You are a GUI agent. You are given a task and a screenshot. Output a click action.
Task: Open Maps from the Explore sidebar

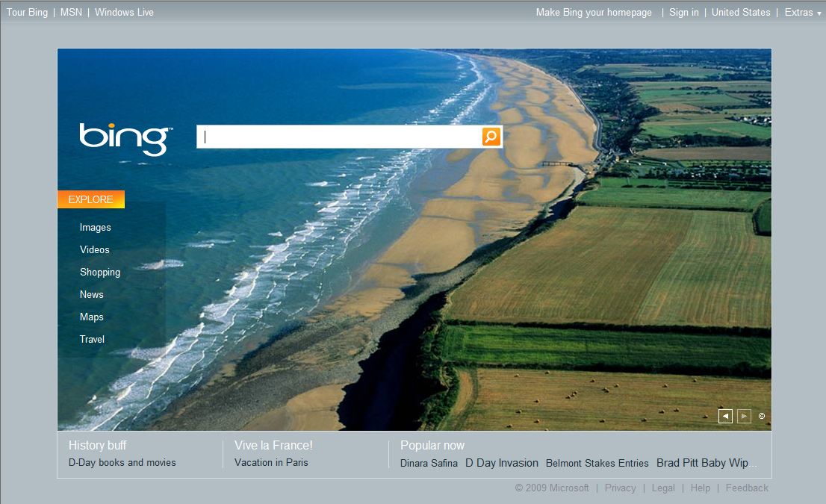pyautogui.click(x=92, y=317)
